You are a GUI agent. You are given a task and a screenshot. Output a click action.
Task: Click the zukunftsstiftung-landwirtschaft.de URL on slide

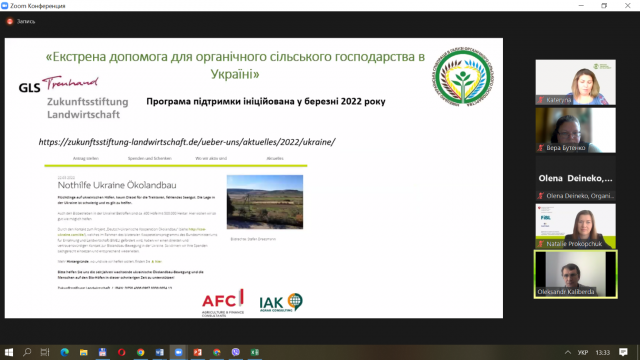point(187,142)
